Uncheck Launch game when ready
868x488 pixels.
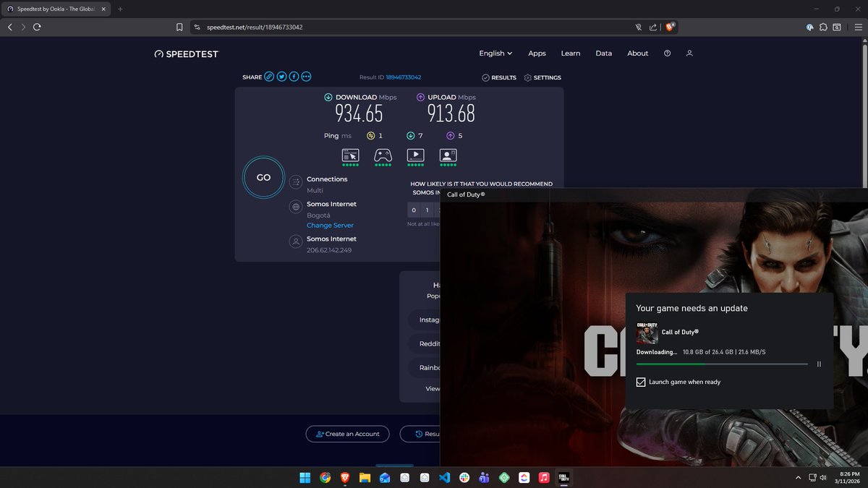tap(641, 382)
